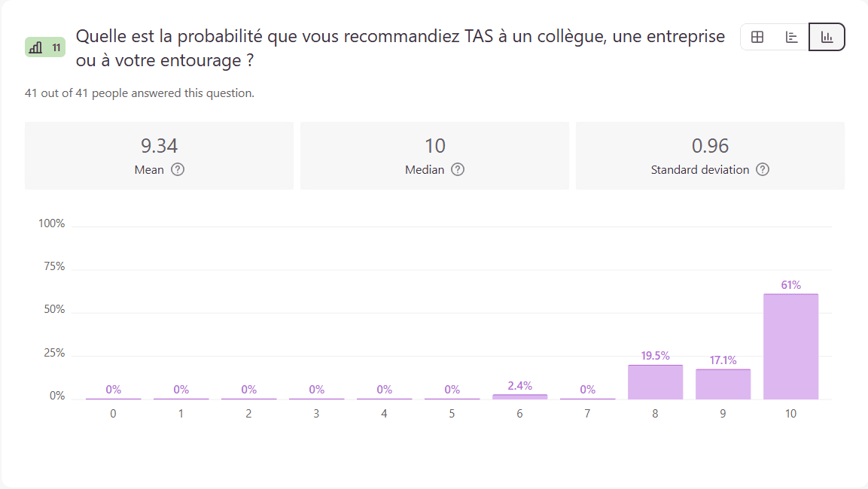Switch to horizontal bar chart view
Image resolution: width=868 pixels, height=489 pixels.
(x=792, y=37)
